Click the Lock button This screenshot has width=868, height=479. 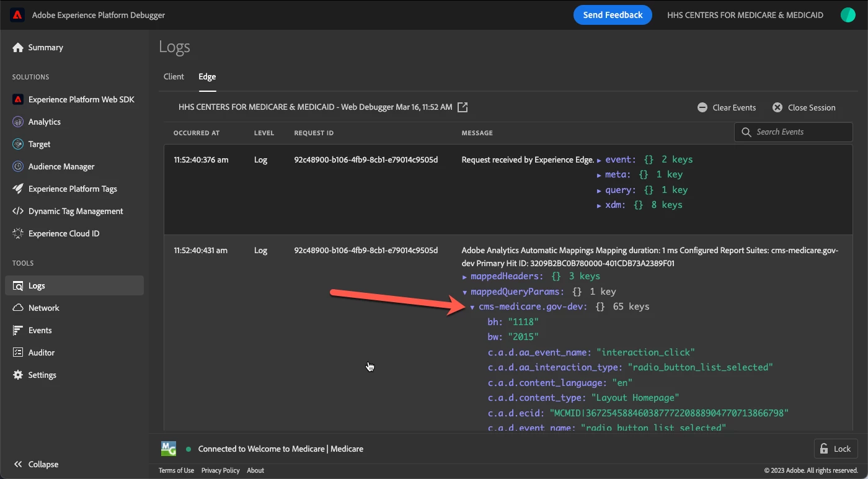click(836, 449)
